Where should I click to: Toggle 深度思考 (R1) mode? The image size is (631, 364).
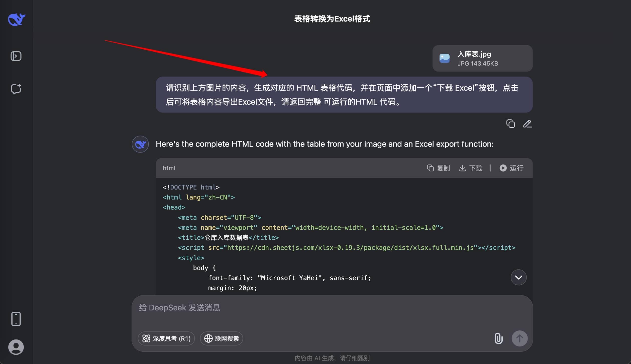(166, 338)
